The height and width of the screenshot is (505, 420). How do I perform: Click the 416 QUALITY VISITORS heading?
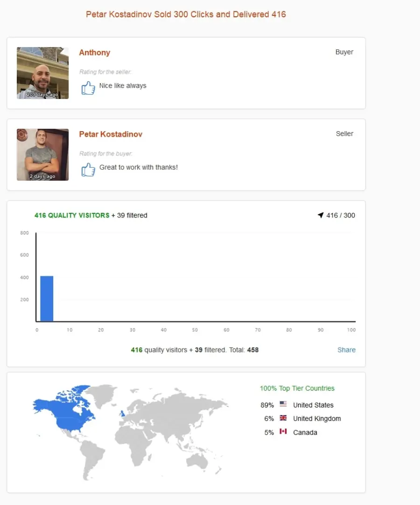pos(72,215)
